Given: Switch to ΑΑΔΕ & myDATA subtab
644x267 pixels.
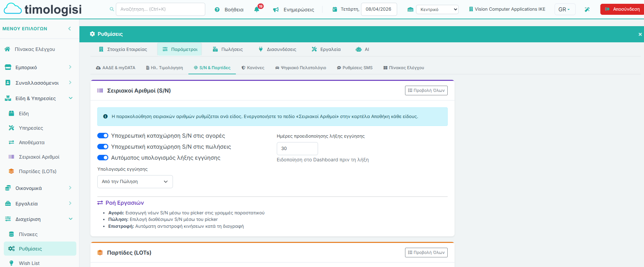Looking at the screenshot, I should 116,68.
